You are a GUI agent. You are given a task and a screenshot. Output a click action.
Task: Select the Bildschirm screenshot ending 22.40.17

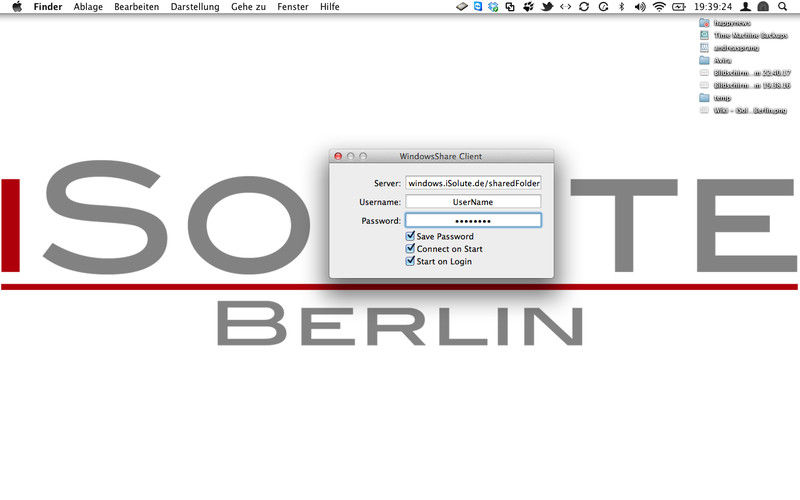pyautogui.click(x=745, y=73)
